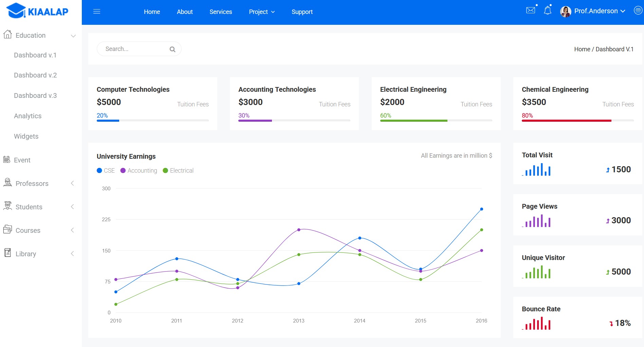Click the search magnifier icon

pos(172,49)
